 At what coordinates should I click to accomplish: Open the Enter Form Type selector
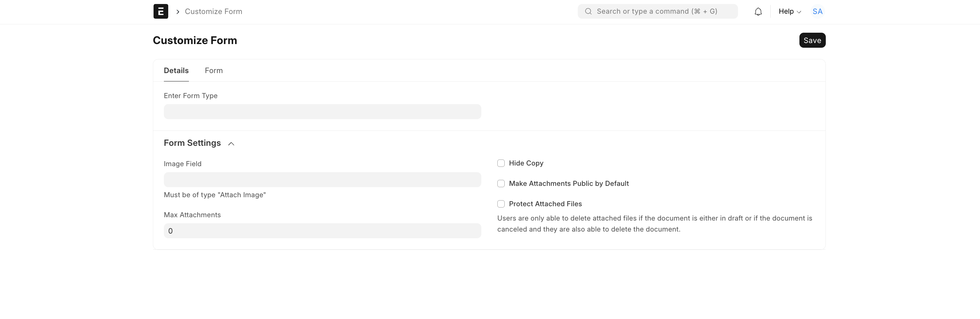pyautogui.click(x=322, y=112)
